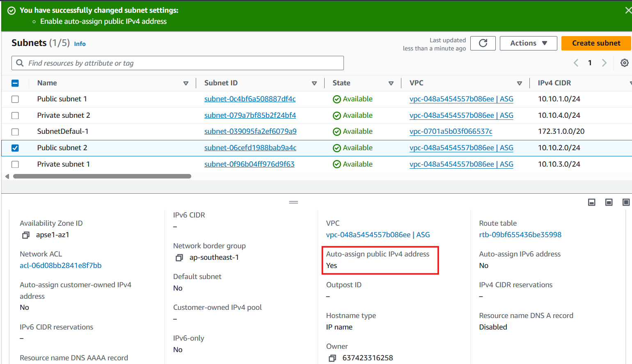Image resolution: width=632 pixels, height=364 pixels.
Task: Open subnet-079a7bf85b2f24bf4 link
Action: point(250,115)
